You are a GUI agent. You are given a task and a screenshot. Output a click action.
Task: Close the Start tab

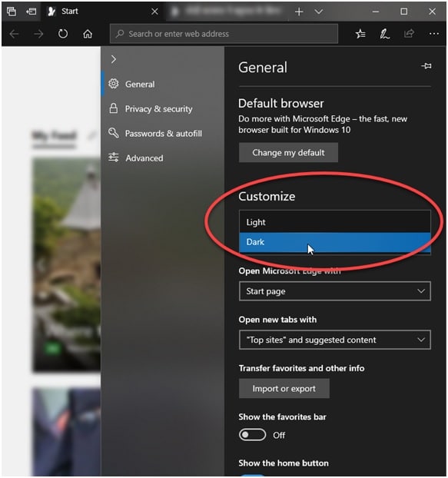154,12
